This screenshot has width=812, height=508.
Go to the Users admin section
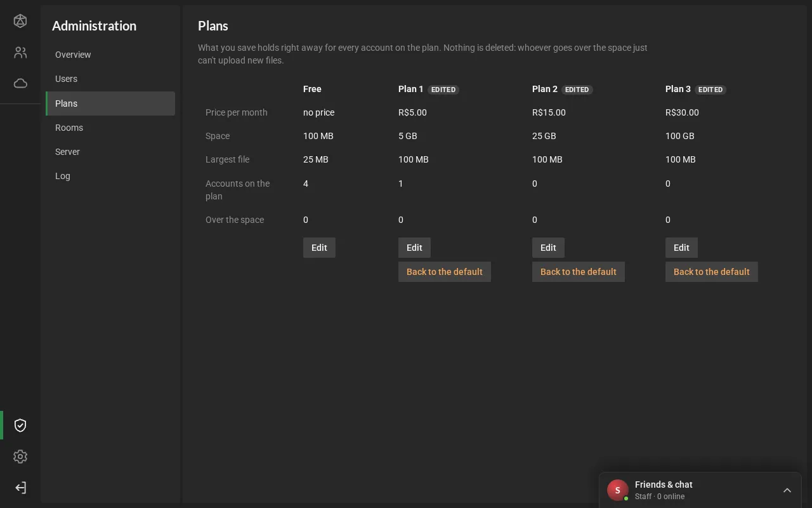point(110,79)
